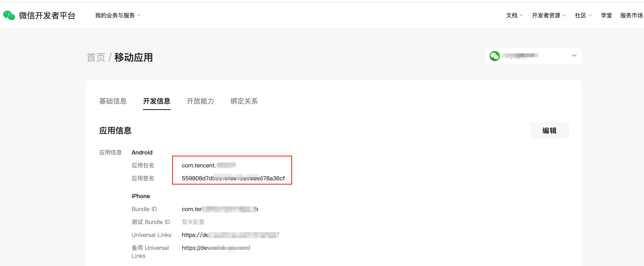Screen dimensions: 644x266
Task: Click the 编辑 button
Action: pos(549,131)
